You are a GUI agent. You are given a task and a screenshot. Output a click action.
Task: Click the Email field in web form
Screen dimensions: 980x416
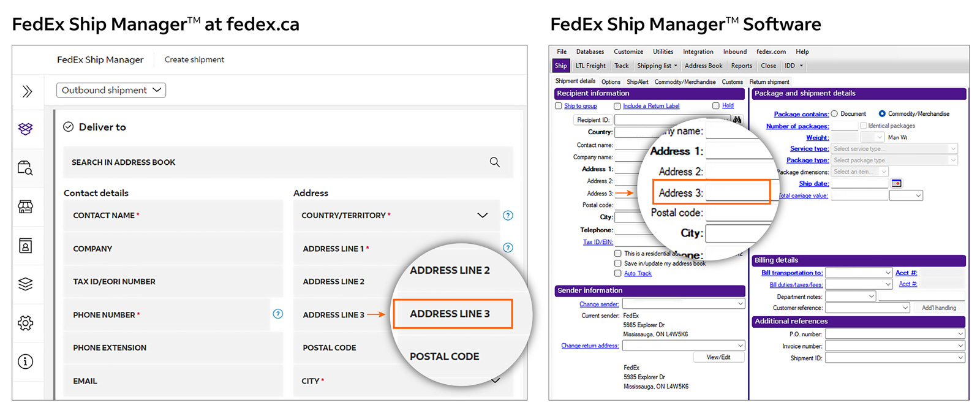tap(173, 381)
